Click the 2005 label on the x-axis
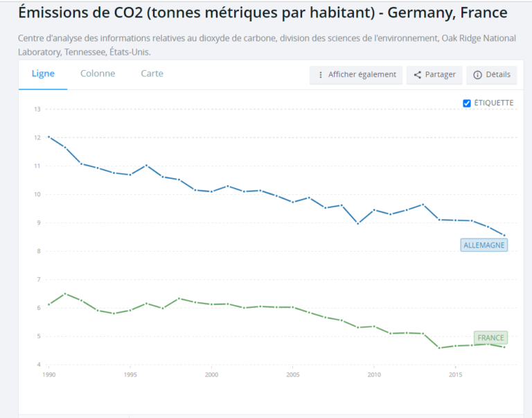The height and width of the screenshot is (418, 532). [292, 375]
